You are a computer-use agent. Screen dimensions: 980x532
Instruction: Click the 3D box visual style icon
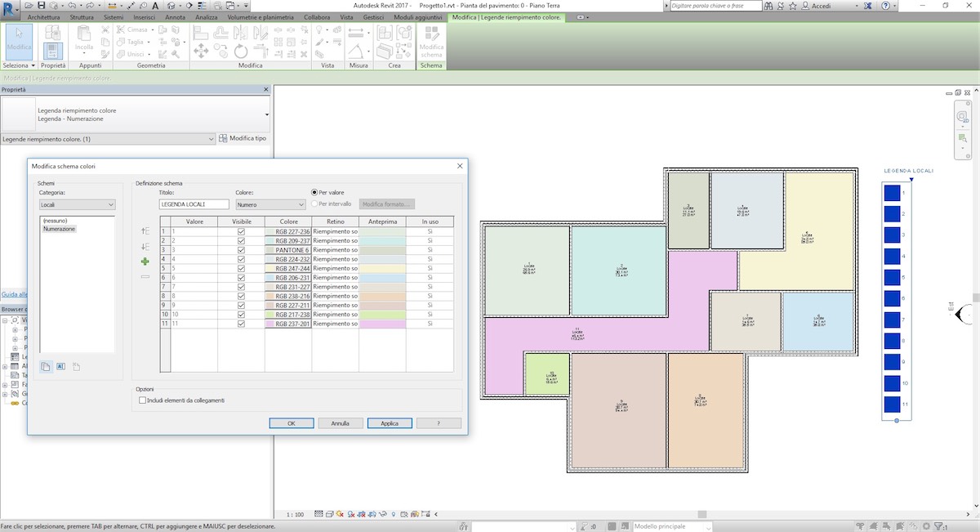[x=329, y=514]
